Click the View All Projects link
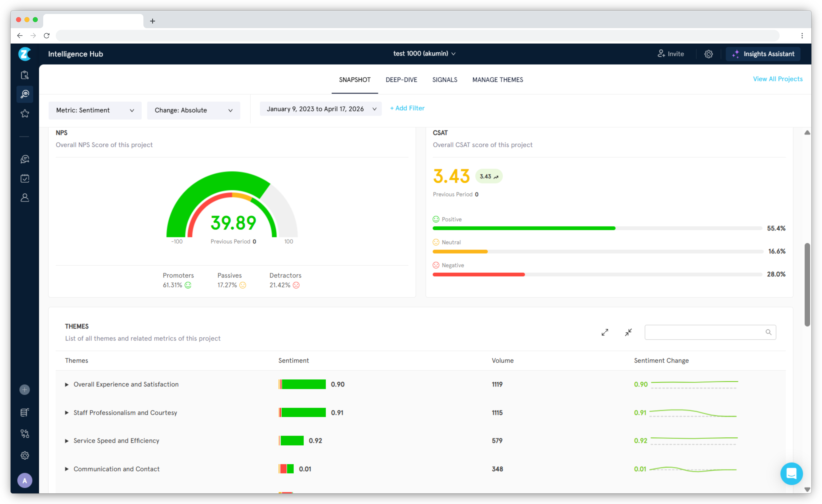The image size is (822, 504). [x=777, y=79]
